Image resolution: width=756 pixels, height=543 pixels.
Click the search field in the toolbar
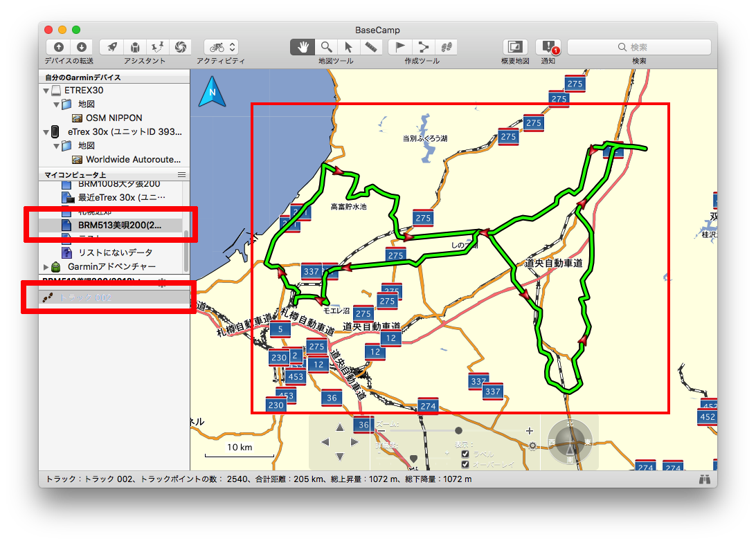click(x=639, y=47)
